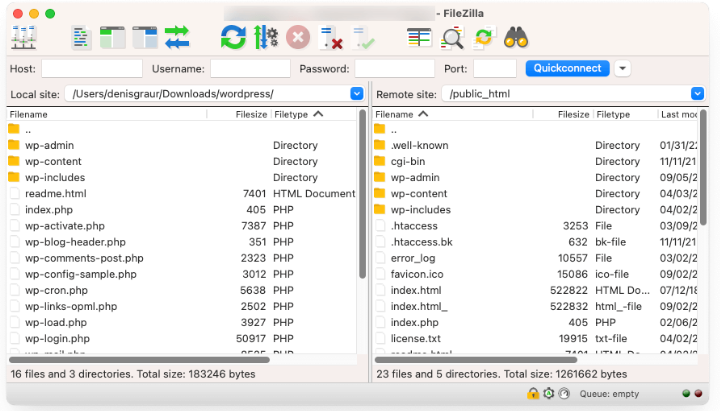This screenshot has width=720, height=411.
Task: Toggle directory comparison icon
Action: pos(452,38)
